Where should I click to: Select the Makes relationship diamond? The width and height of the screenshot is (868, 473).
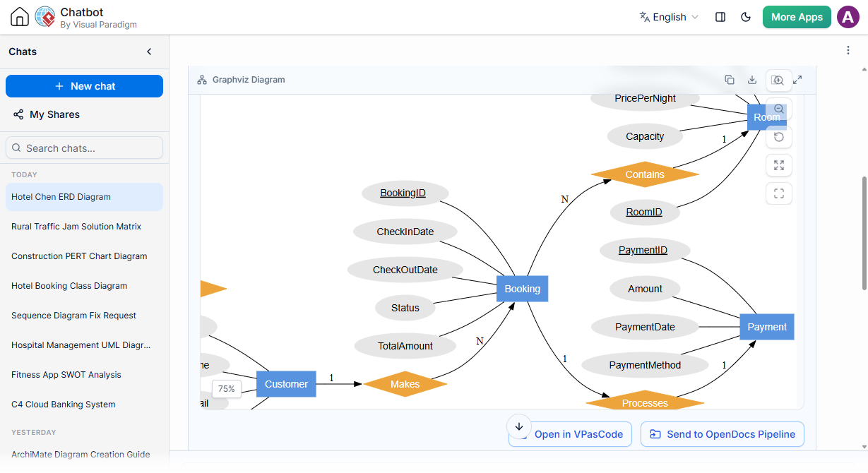coord(405,384)
